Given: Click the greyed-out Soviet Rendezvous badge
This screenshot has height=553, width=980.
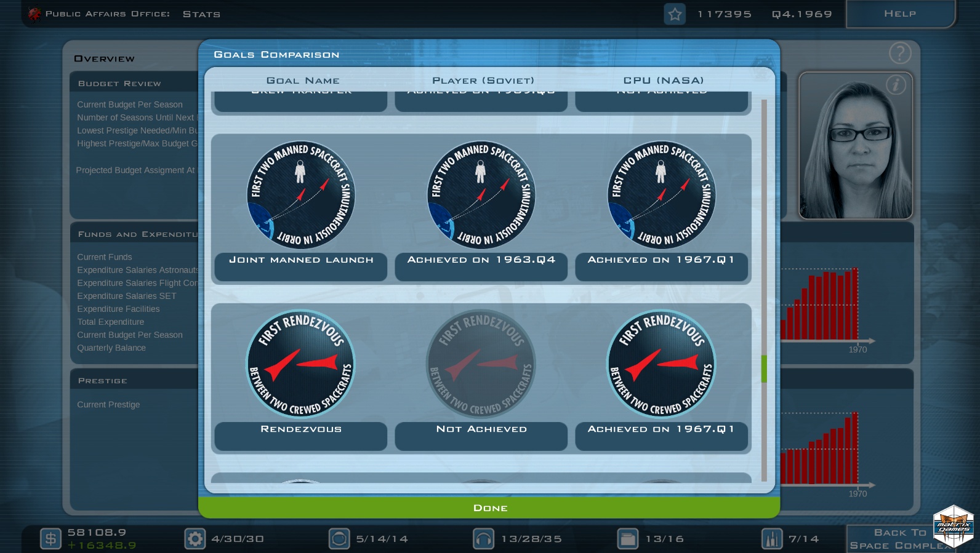Looking at the screenshot, I should [481, 364].
